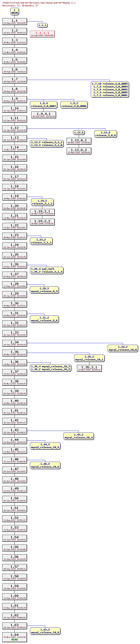Click revision 1.40 box

pos(14,402)
